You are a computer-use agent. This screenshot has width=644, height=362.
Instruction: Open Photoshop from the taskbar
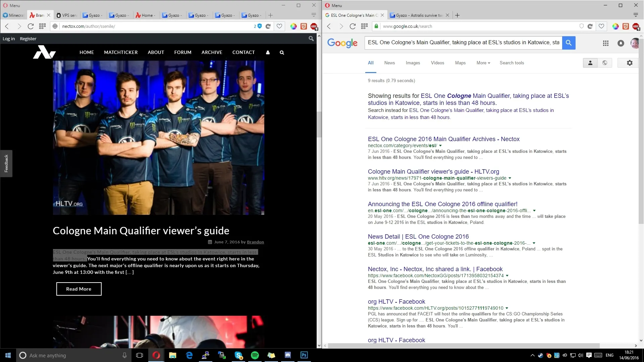(x=304, y=355)
